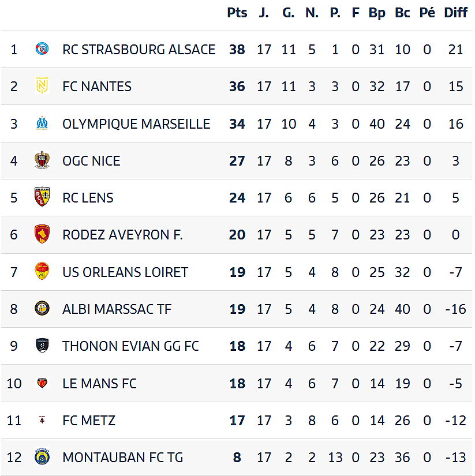This screenshot has height=476, width=475.
Task: Select the FC METZ team name
Action: point(89,421)
